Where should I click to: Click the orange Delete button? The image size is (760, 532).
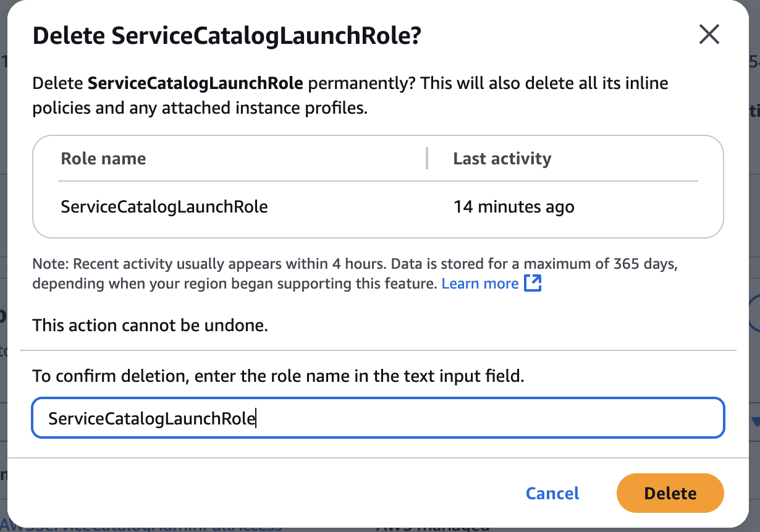pos(670,493)
